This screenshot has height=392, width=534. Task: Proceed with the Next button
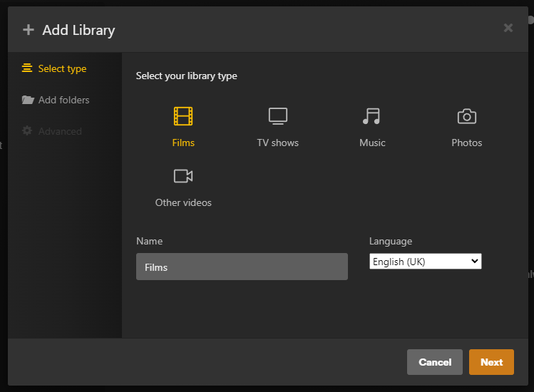[x=491, y=362]
